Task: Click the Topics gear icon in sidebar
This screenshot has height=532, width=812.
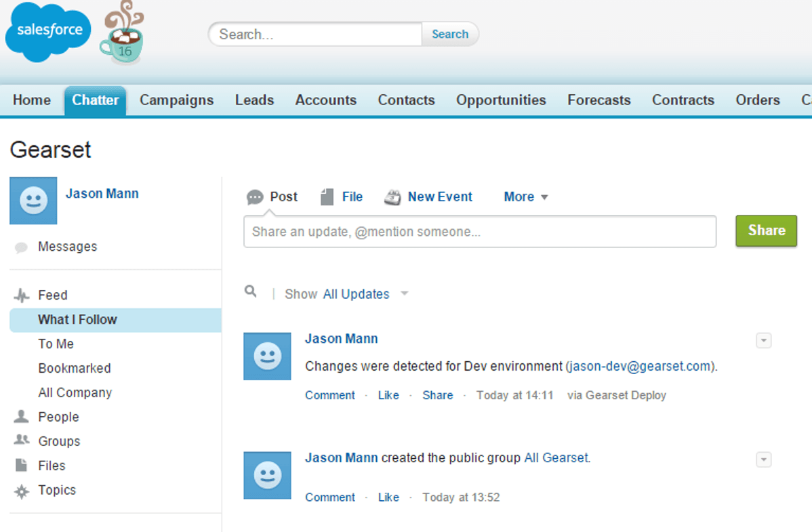Action: tap(22, 491)
